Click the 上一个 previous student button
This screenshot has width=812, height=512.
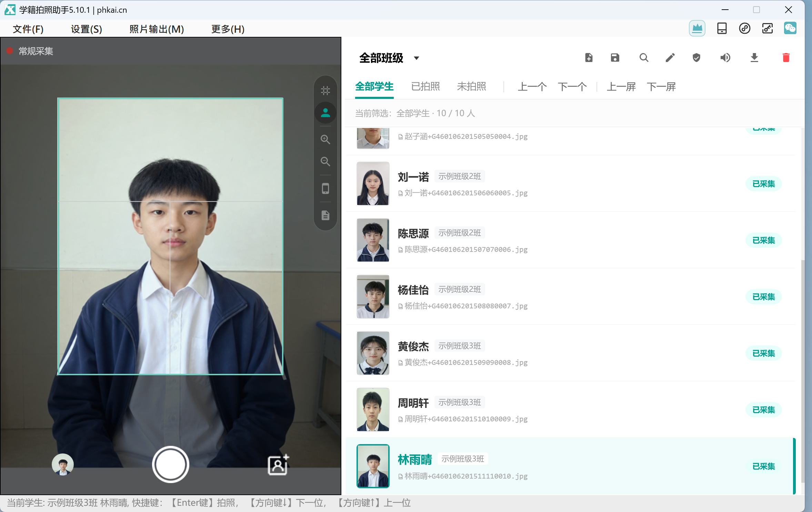click(x=532, y=86)
